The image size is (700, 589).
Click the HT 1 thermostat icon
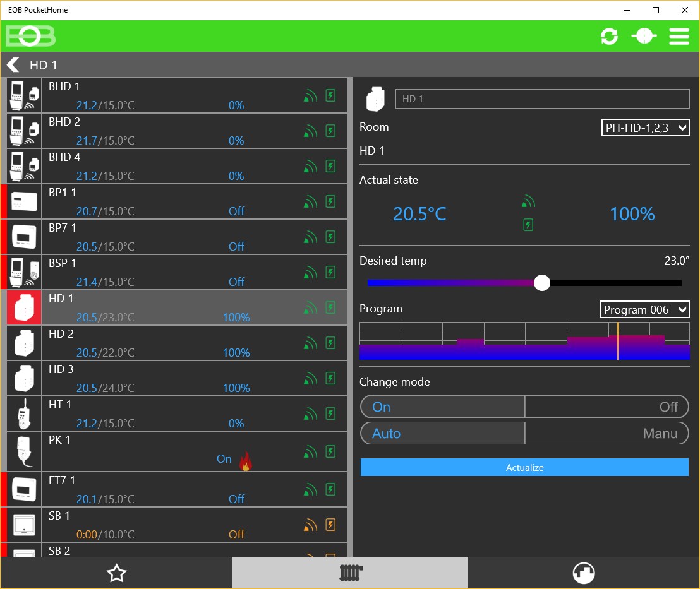[24, 413]
